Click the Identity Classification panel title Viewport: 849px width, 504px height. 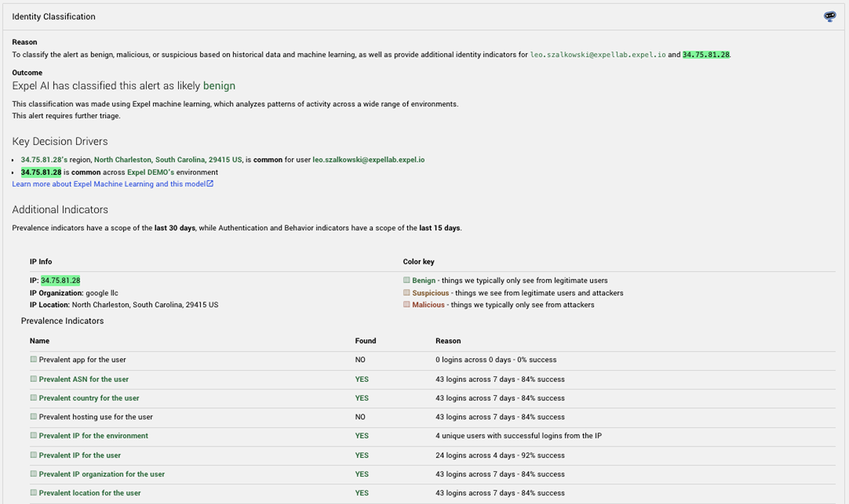tap(54, 17)
